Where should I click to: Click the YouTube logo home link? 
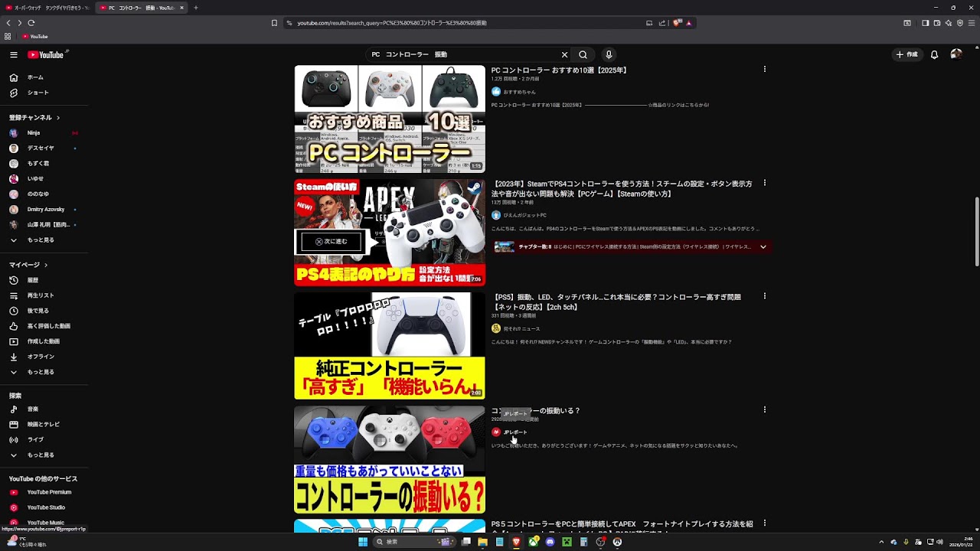click(46, 54)
